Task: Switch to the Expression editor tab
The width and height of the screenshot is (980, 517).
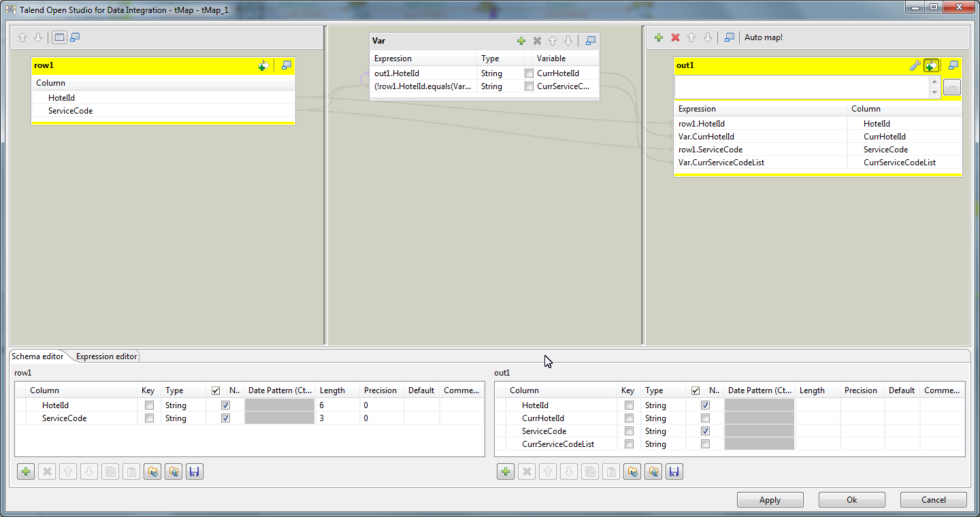Action: 105,356
